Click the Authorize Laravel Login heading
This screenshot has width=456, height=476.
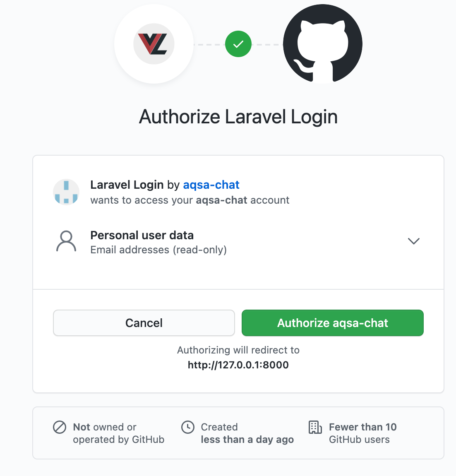click(238, 117)
